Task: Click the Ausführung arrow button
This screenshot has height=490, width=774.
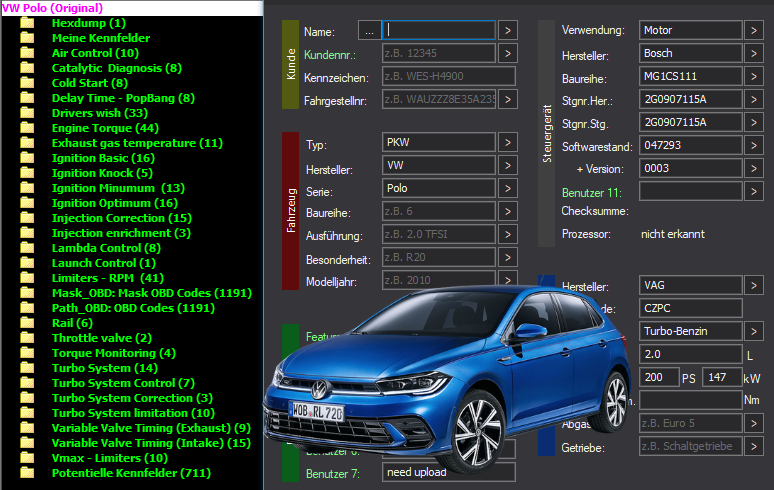Action: [507, 234]
